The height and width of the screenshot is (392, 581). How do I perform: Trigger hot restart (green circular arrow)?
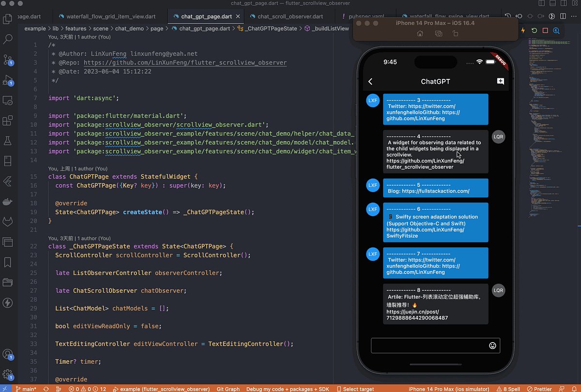[x=533, y=30]
